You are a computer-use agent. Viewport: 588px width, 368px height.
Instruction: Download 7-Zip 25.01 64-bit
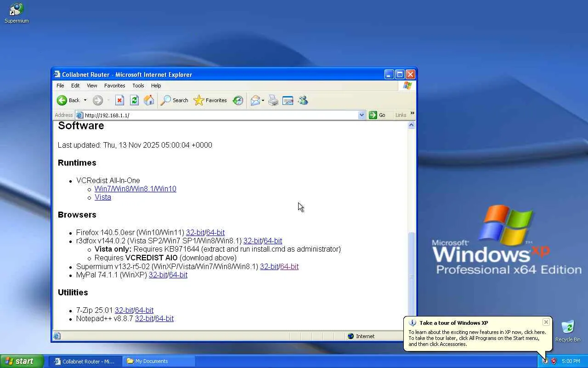coord(144,310)
